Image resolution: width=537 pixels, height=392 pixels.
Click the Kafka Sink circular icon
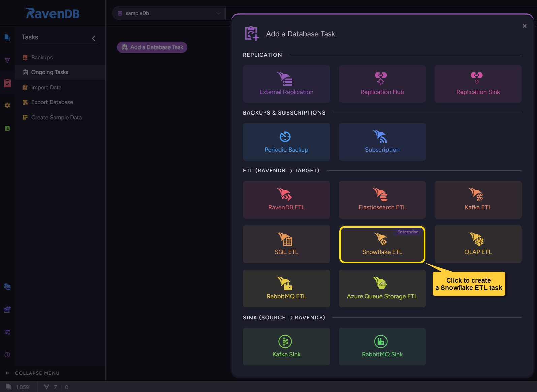click(285, 341)
